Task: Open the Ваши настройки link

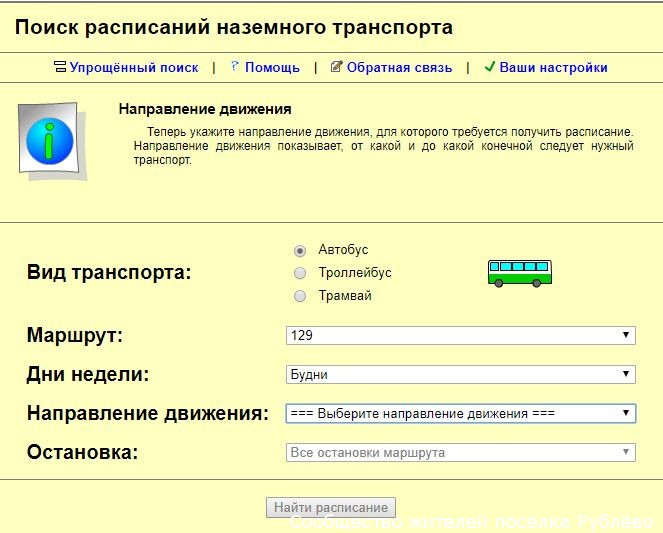Action: 553,68
